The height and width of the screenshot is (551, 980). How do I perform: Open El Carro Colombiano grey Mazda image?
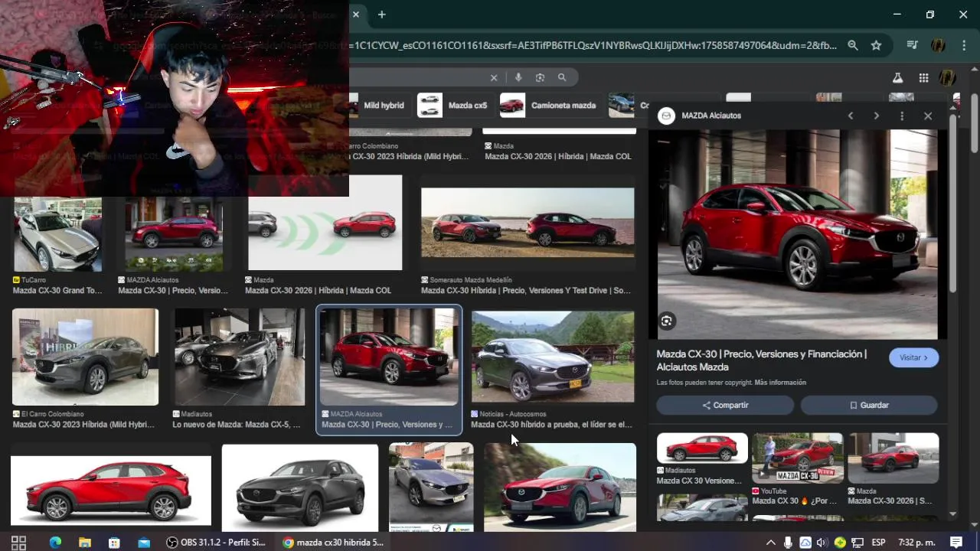click(x=85, y=357)
